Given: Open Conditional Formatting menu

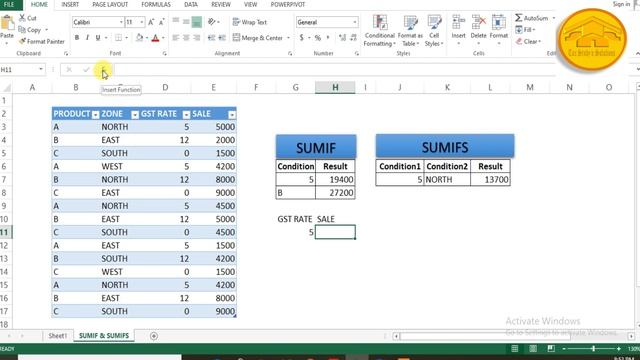Looking at the screenshot, I should [380, 30].
